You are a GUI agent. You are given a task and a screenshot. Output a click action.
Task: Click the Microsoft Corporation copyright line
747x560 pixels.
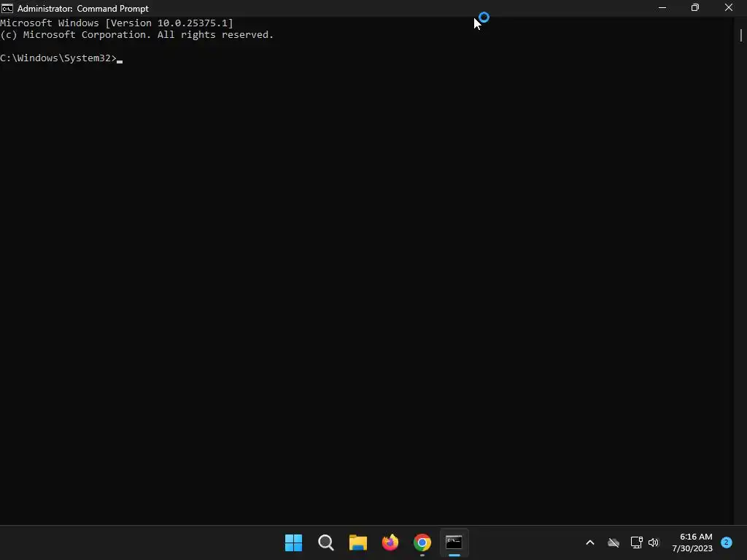point(136,35)
